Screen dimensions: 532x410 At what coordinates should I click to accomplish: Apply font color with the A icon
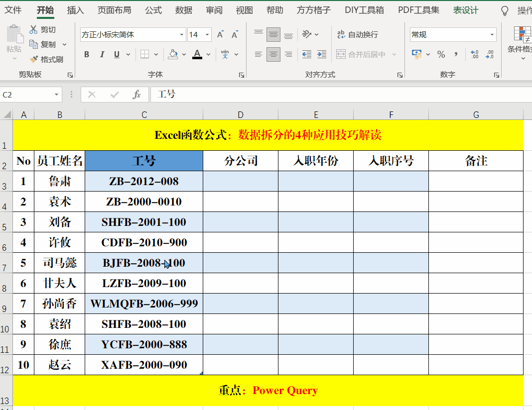(197, 54)
